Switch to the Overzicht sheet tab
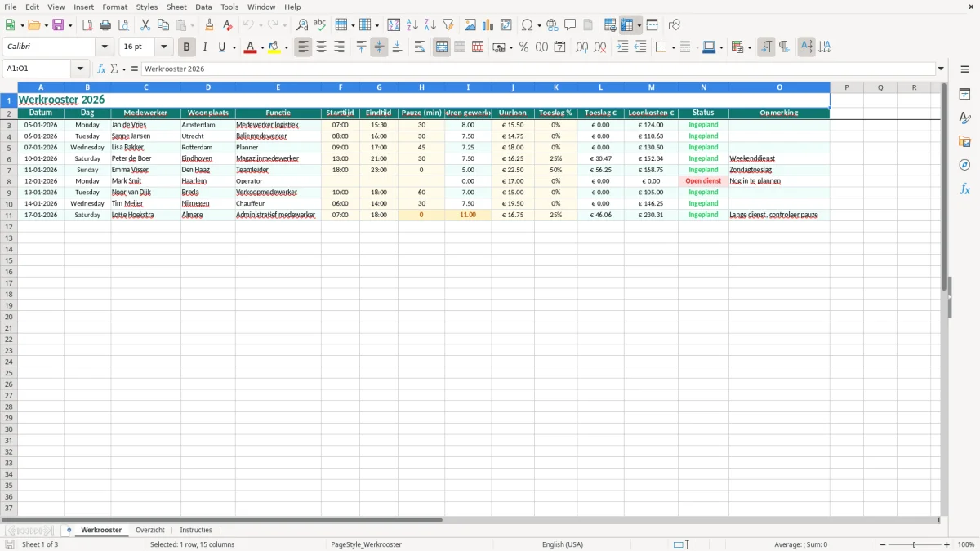Viewport: 980px width, 551px height. pyautogui.click(x=150, y=530)
